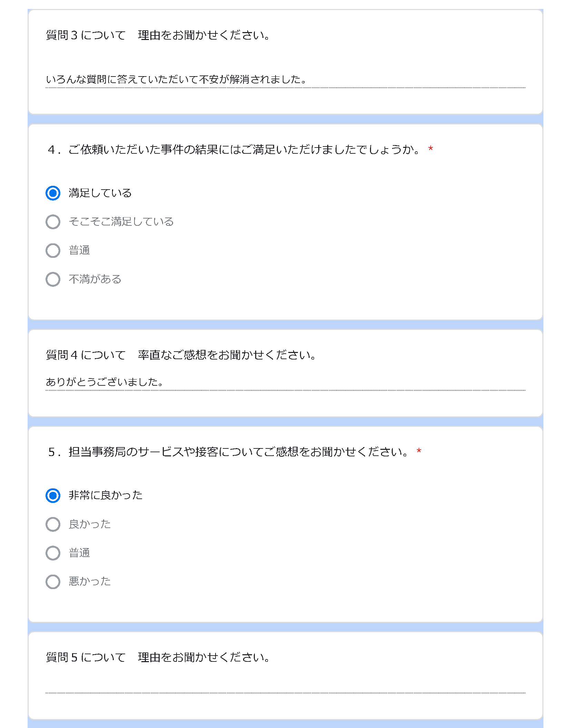Focus the empty 質問5 reason input field
This screenshot has height=728, width=570.
[x=285, y=685]
